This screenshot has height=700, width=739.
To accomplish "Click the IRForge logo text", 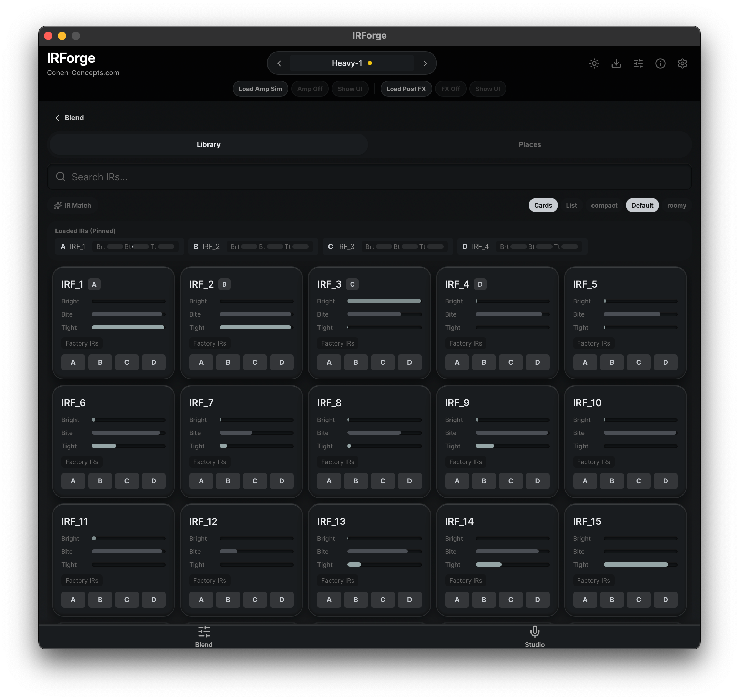I will point(71,58).
